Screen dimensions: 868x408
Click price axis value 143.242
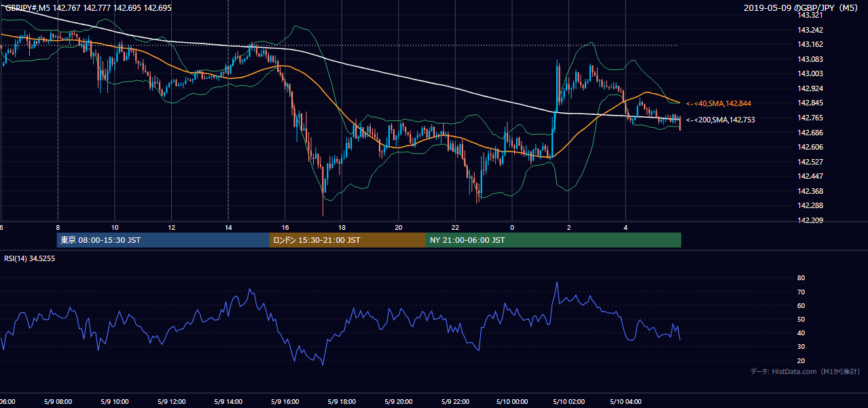tap(809, 30)
